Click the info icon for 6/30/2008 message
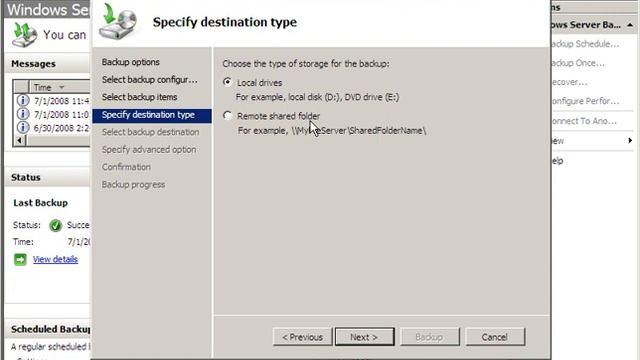Image resolution: width=640 pixels, height=360 pixels. click(23, 127)
